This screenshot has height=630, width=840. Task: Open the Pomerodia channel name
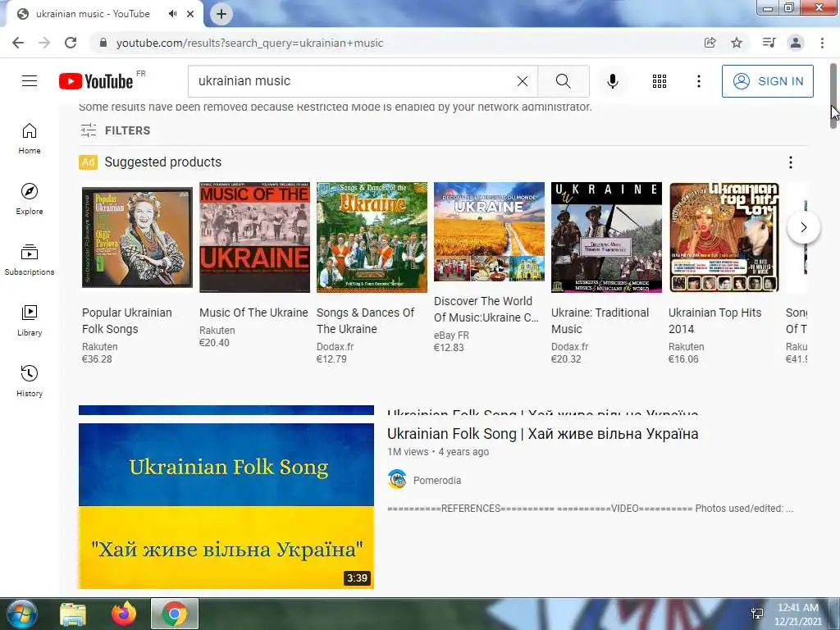point(437,480)
